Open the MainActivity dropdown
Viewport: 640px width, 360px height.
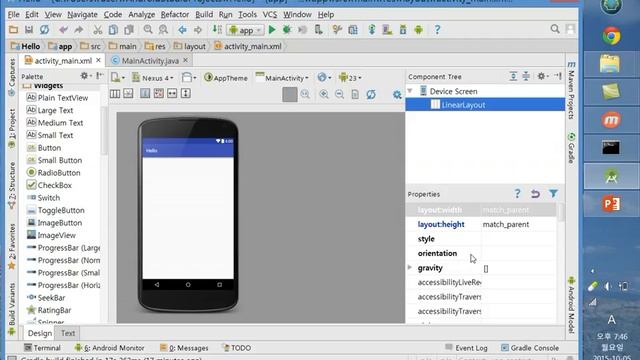(282, 78)
